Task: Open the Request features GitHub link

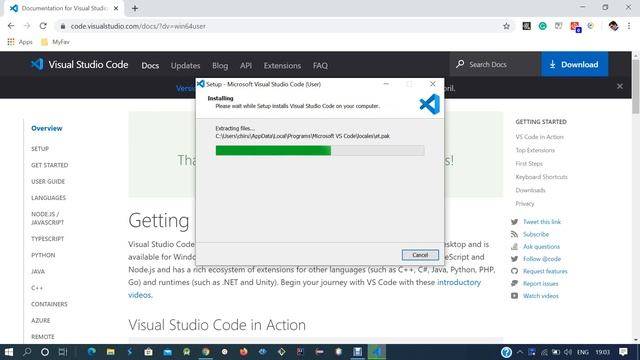Action: click(545, 271)
